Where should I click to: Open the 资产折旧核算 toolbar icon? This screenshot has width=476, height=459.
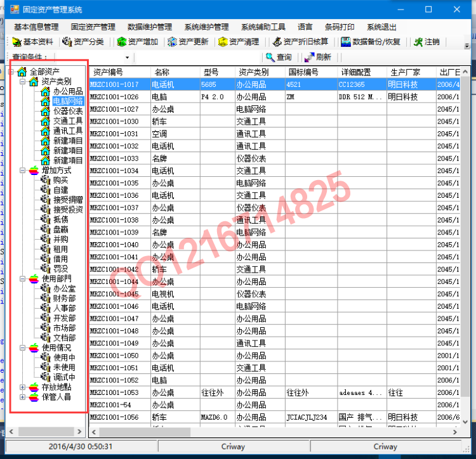coord(277,42)
